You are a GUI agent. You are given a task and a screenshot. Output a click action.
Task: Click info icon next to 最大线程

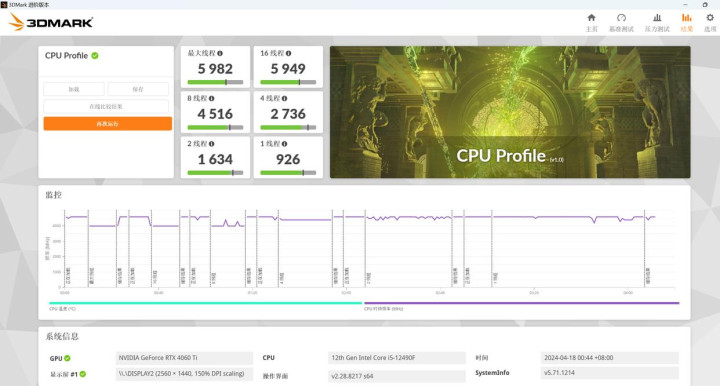pos(220,53)
